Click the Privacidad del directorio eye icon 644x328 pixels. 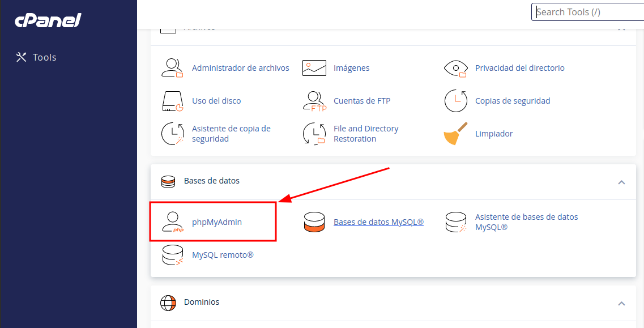pos(456,68)
